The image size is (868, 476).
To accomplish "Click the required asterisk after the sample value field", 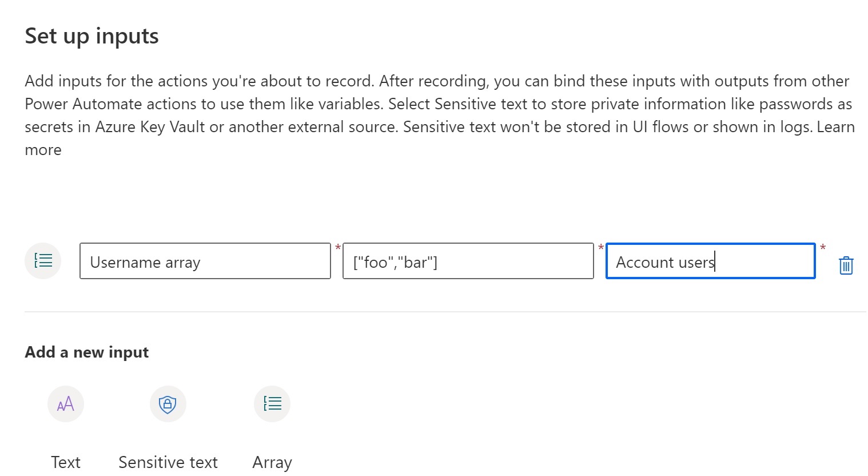I will coord(600,248).
